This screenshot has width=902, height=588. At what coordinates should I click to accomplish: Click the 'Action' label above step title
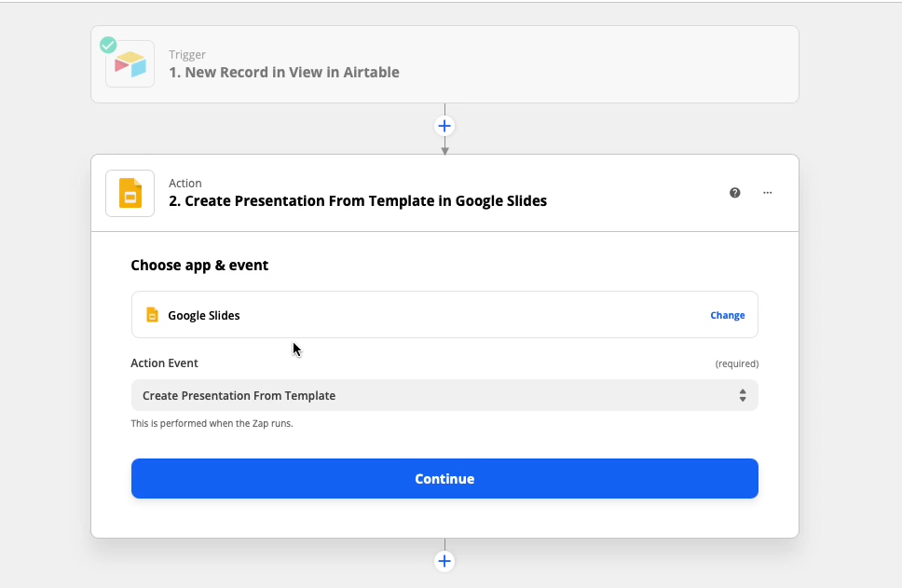click(x=185, y=183)
